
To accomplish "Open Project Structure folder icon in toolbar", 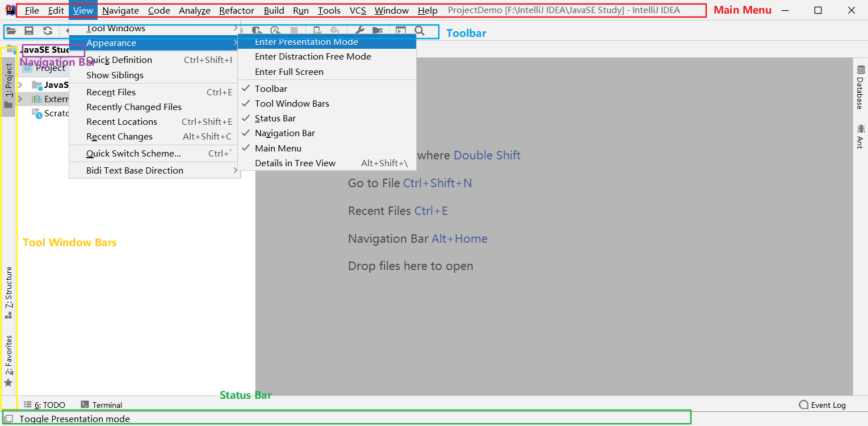I will (377, 31).
